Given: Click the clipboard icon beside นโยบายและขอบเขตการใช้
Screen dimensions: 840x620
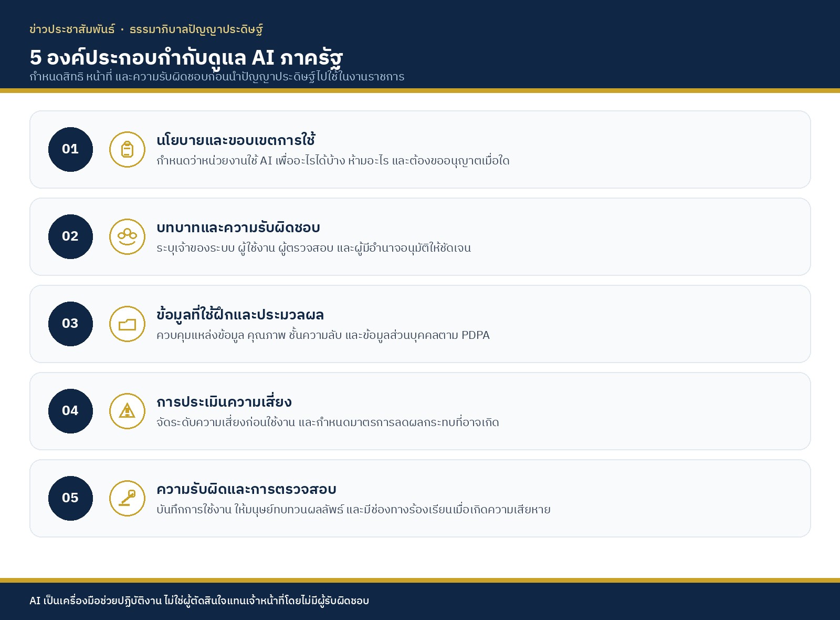Looking at the screenshot, I should 127,150.
